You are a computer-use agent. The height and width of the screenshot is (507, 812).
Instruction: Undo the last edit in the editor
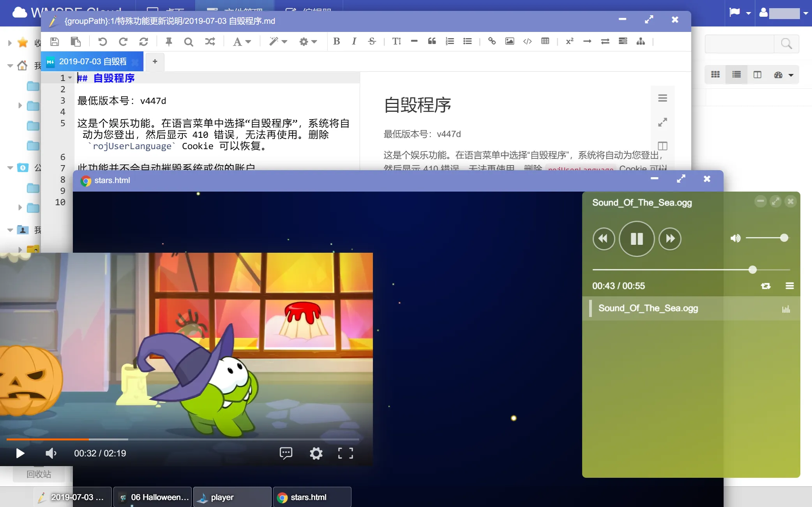point(102,42)
